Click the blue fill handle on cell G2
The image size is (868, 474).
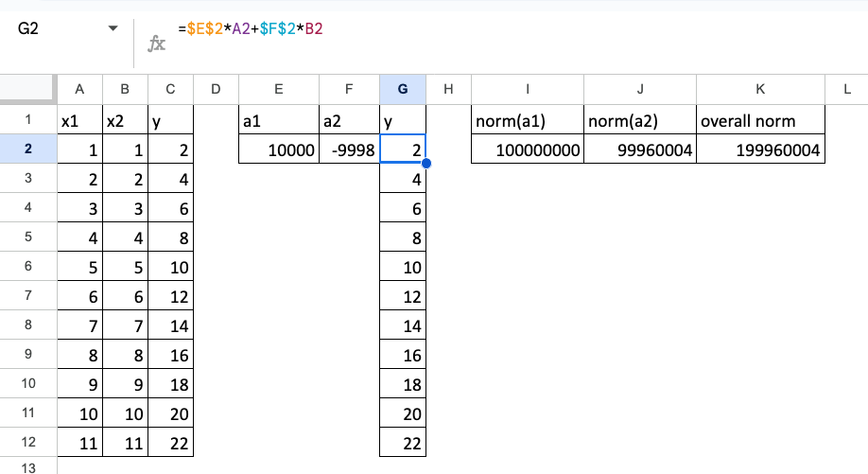pyautogui.click(x=426, y=164)
